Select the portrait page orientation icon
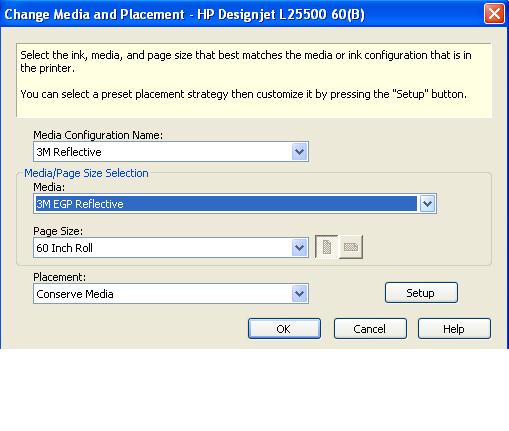Viewport: 509px width, 431px height. (327, 247)
